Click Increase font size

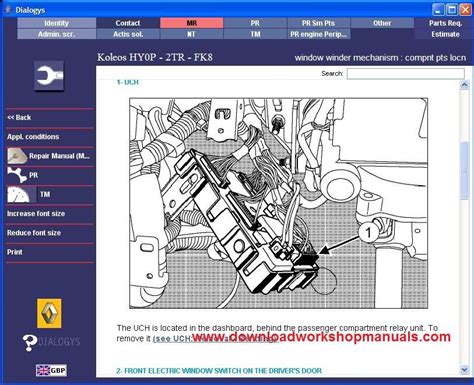tap(36, 214)
